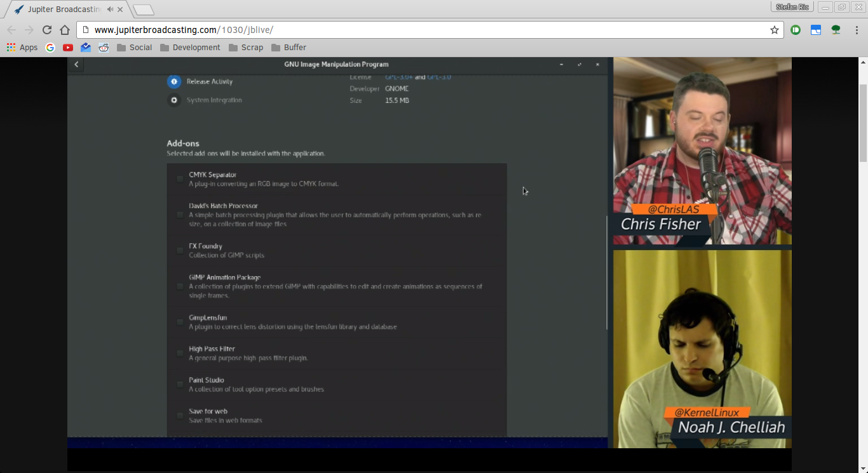Mute the tab using the speaker icon
The width and height of the screenshot is (868, 473).
110,10
